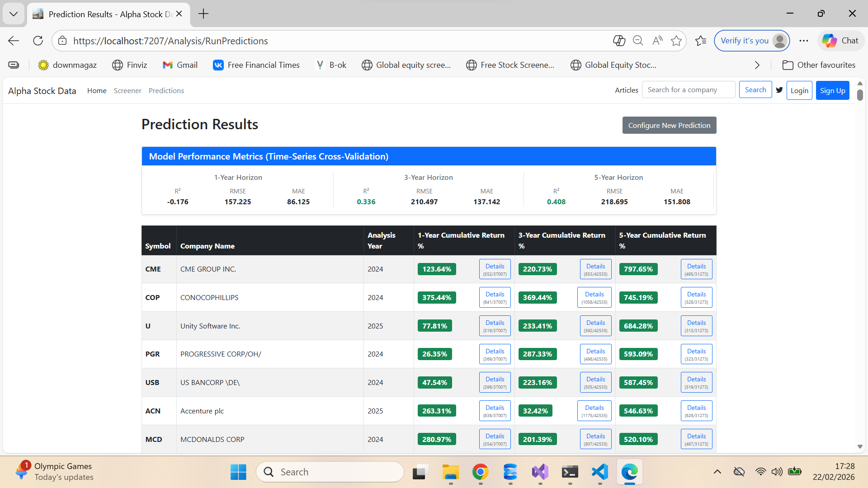This screenshot has width=868, height=488.
Task: Click the Login button
Action: [x=799, y=90]
